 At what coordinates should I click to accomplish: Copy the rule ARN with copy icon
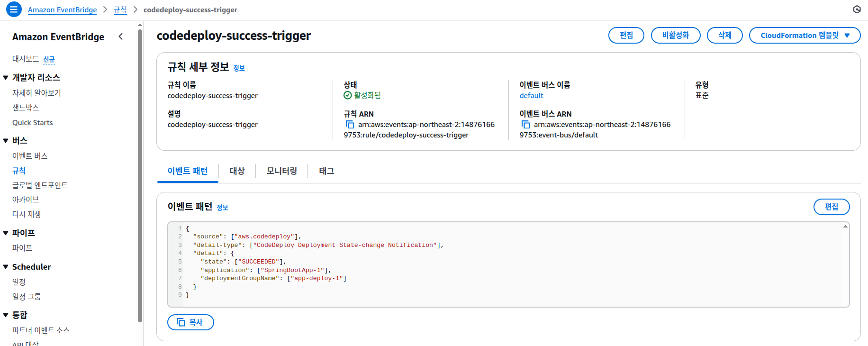tap(350, 125)
